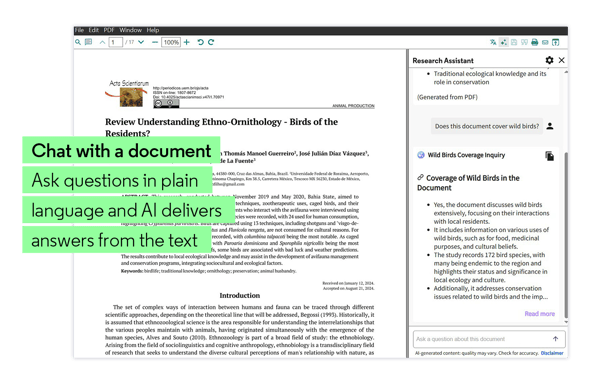
Task: Click the 'ANIMAL PRODUCTION' section label
Action: coord(353,106)
